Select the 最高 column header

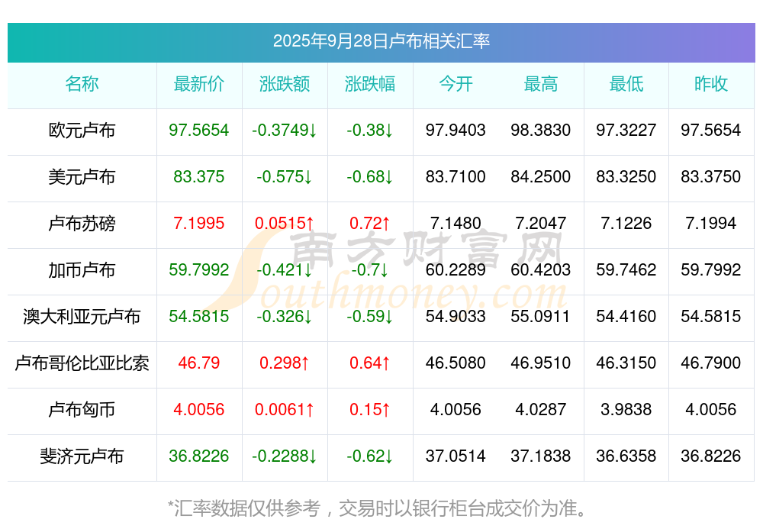tap(541, 84)
